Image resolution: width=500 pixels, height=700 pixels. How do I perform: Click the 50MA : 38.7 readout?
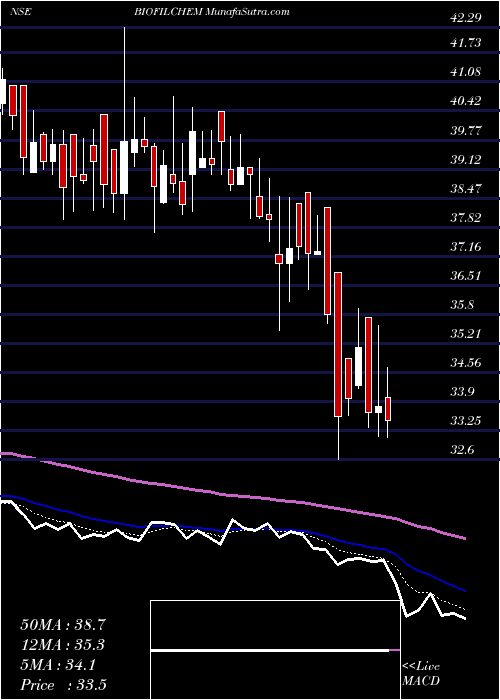click(63, 625)
